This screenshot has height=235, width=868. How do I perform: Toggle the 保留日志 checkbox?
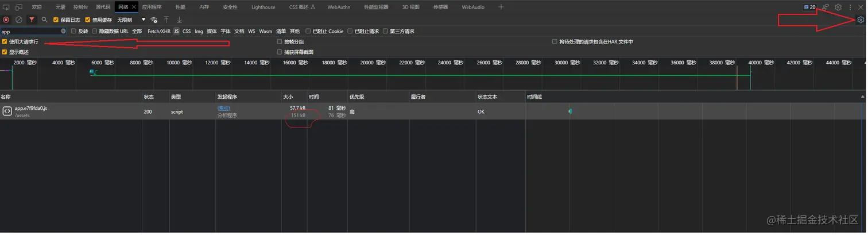56,20
